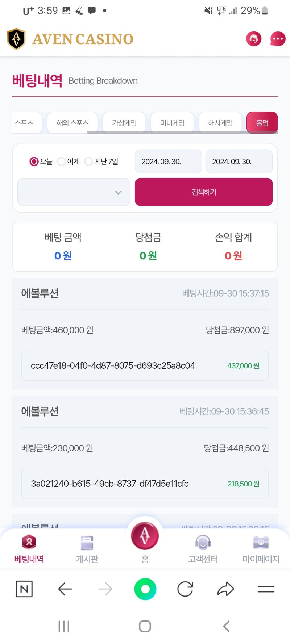Expand the empty filter dropdown
Screen dimensions: 290x644
[74, 192]
